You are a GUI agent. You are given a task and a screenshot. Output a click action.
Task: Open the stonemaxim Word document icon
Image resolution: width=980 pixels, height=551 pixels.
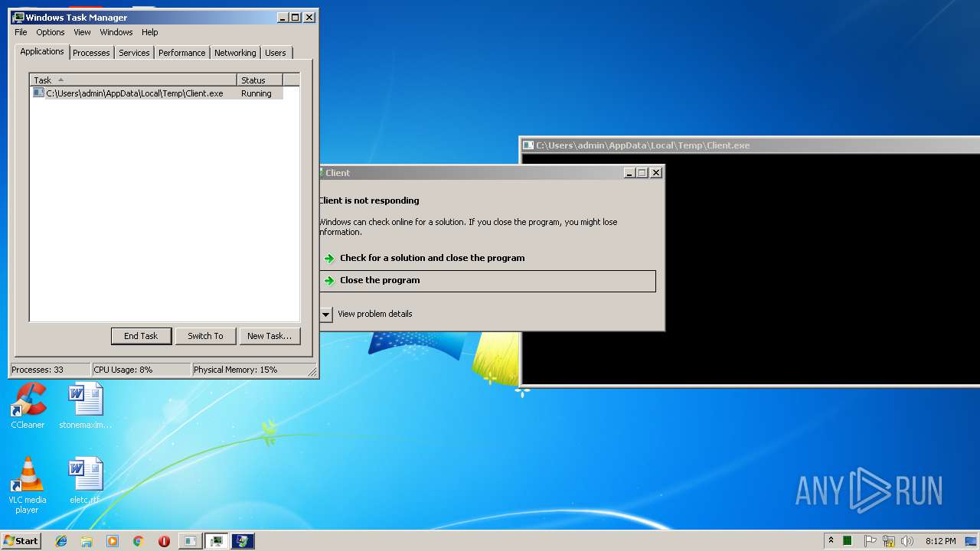[85, 406]
